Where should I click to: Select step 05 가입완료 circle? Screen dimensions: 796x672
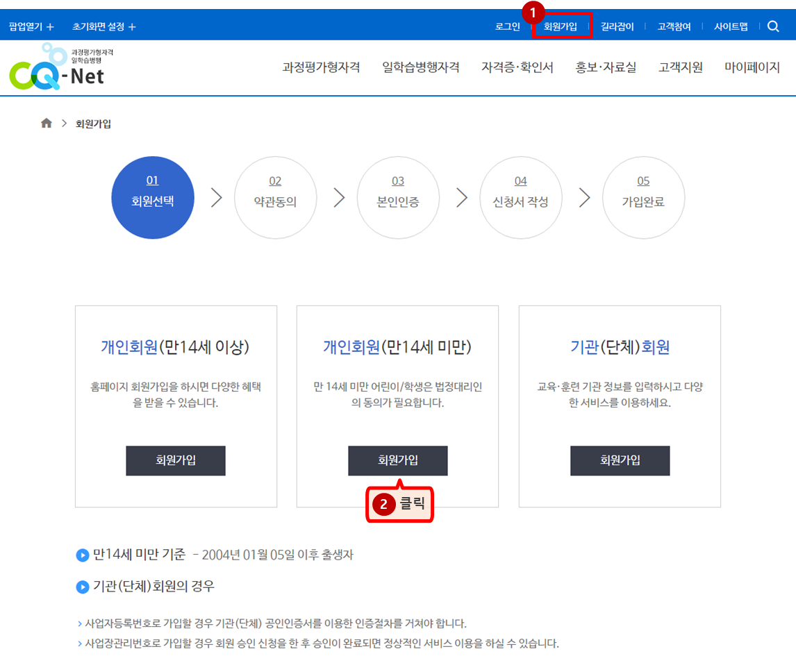(643, 197)
